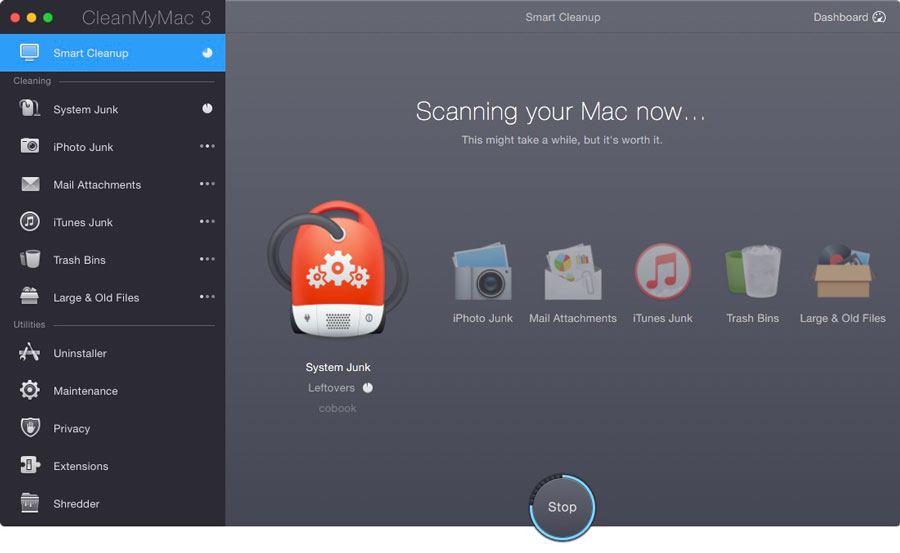The height and width of the screenshot is (553, 900).
Task: Click the Dashboard gauge icon
Action: point(879,17)
